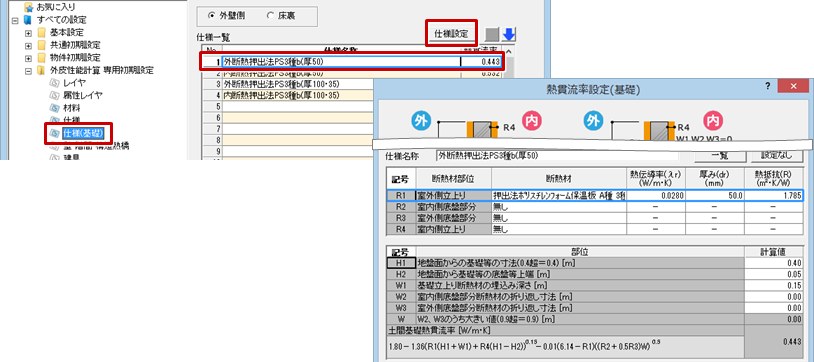The image size is (814, 362).
Task: Click the H1 button cell
Action: click(400, 263)
